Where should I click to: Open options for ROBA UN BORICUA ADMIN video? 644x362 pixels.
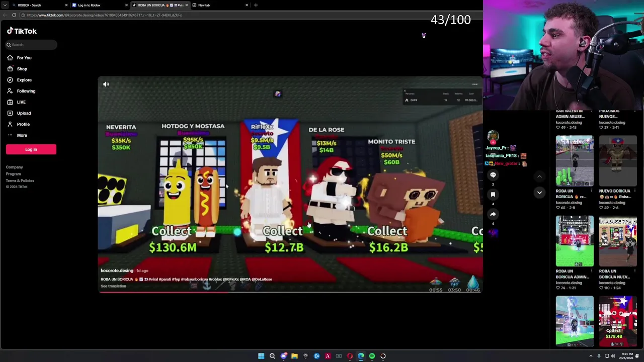pos(592,271)
